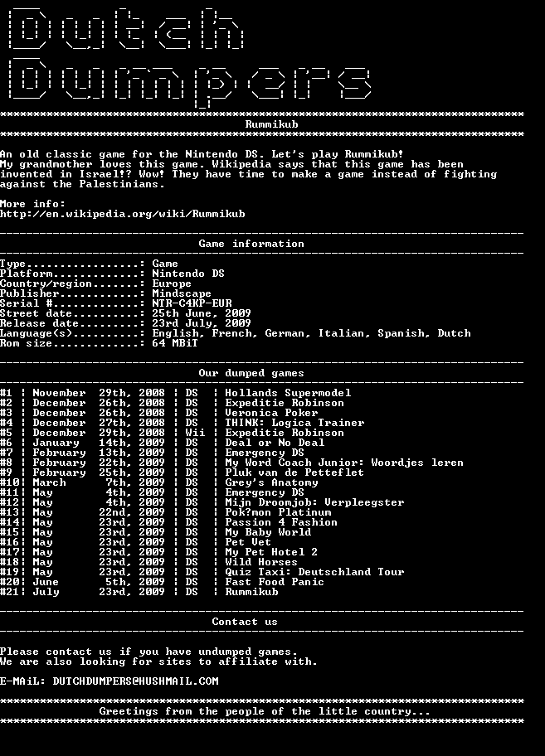
Task: Click 'Please contact us if you have undumped games.'
Action: coord(149,652)
